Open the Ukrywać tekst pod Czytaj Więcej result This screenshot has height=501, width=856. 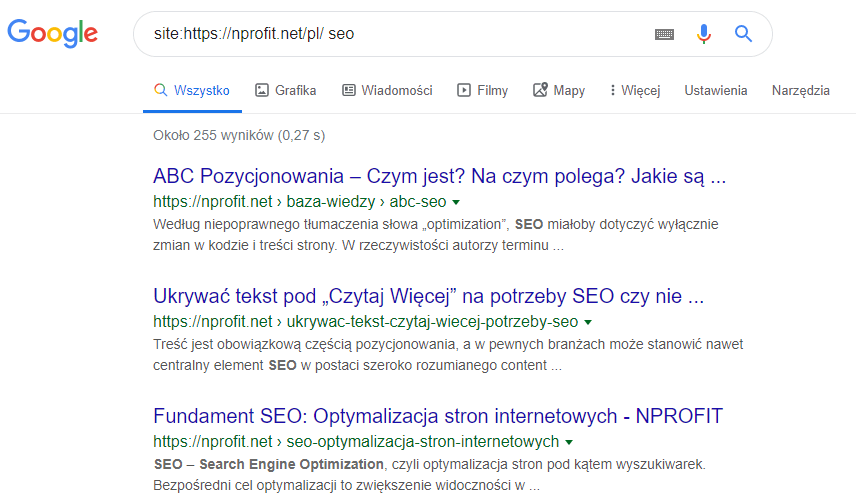pos(429,297)
